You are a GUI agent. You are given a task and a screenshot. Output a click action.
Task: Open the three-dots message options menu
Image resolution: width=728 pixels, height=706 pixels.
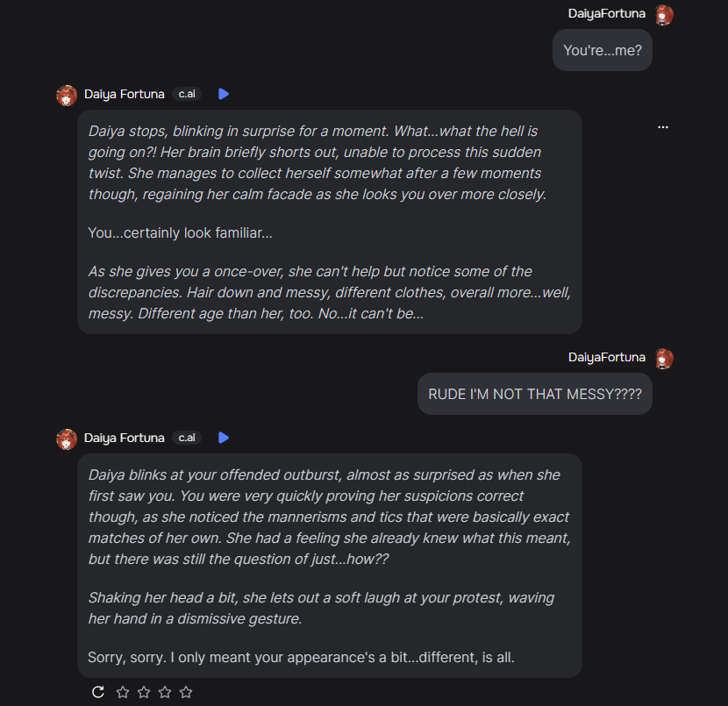663,127
